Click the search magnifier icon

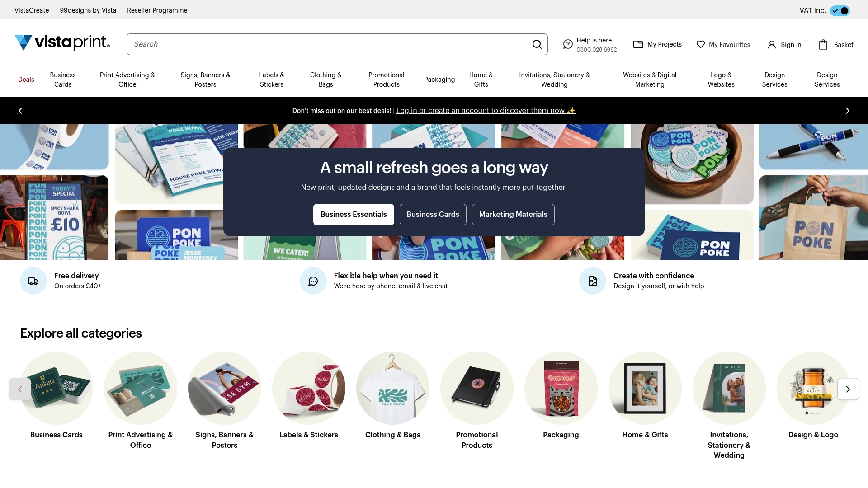[537, 44]
